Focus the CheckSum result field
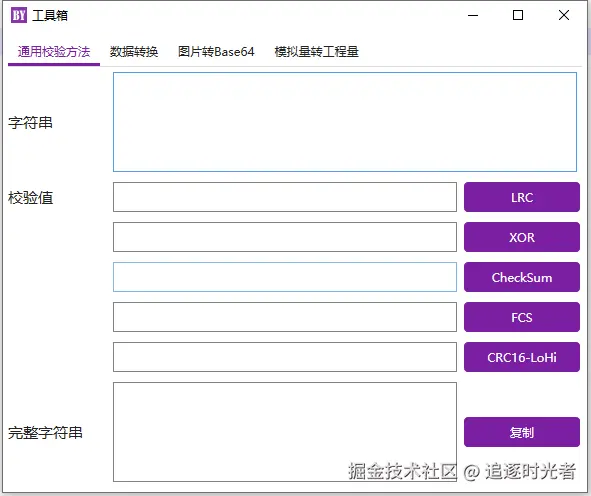Viewport: 591px width, 496px height. [285, 277]
